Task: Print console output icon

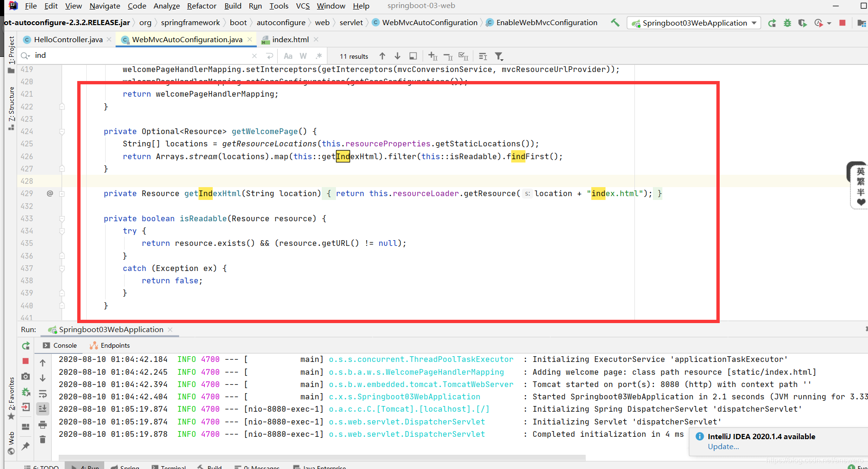Action: 43,424
